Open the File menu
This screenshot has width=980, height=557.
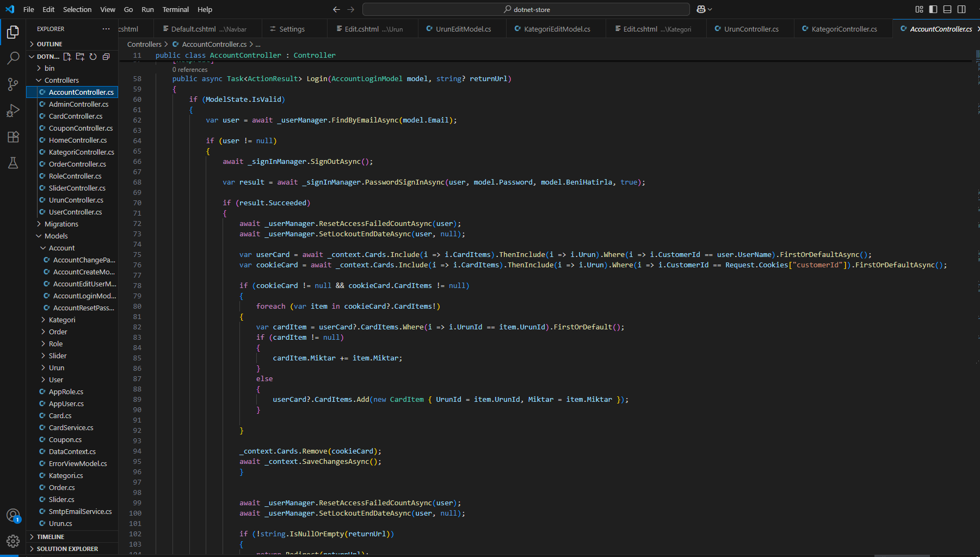tap(29, 9)
